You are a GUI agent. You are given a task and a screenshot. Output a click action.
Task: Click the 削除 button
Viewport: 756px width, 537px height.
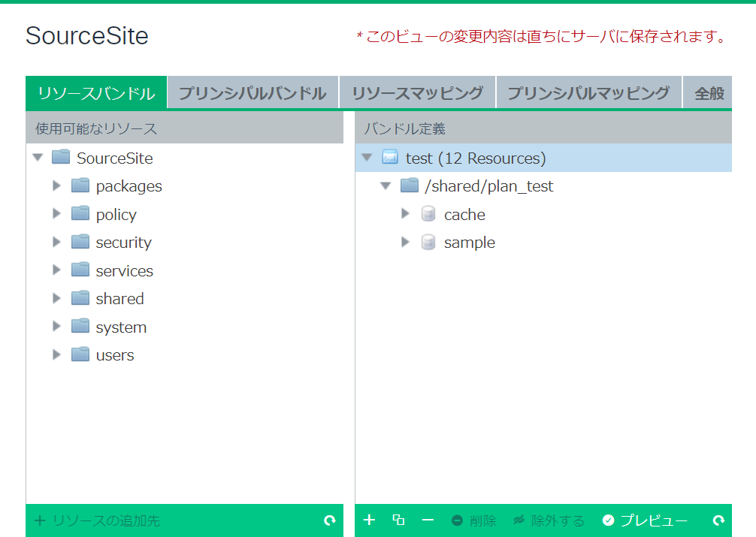pyautogui.click(x=474, y=520)
